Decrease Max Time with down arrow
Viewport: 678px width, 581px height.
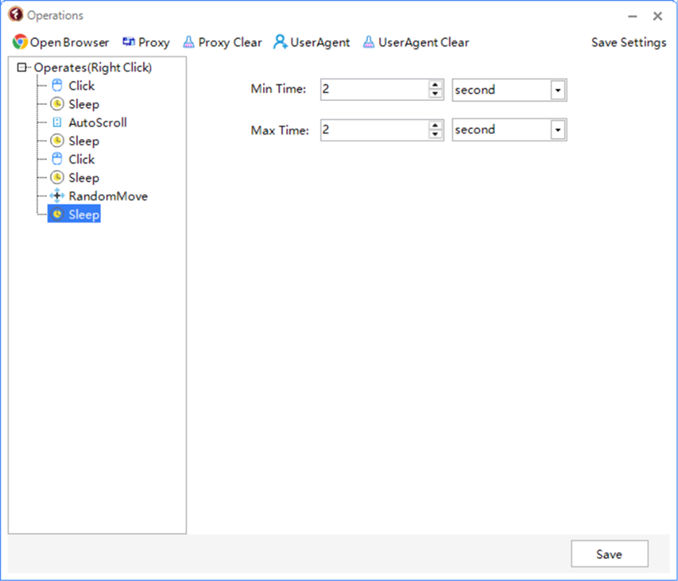point(435,134)
